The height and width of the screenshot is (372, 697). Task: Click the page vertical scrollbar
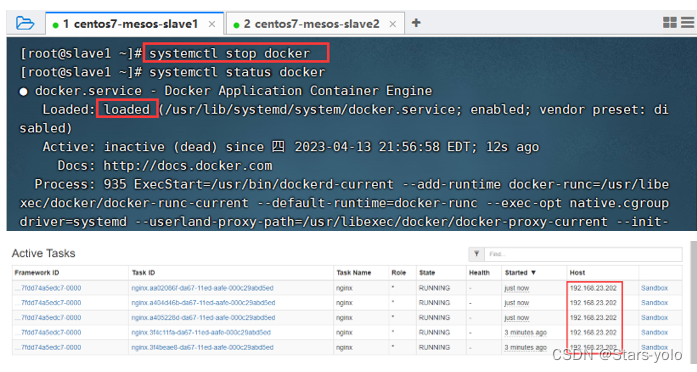[693, 302]
